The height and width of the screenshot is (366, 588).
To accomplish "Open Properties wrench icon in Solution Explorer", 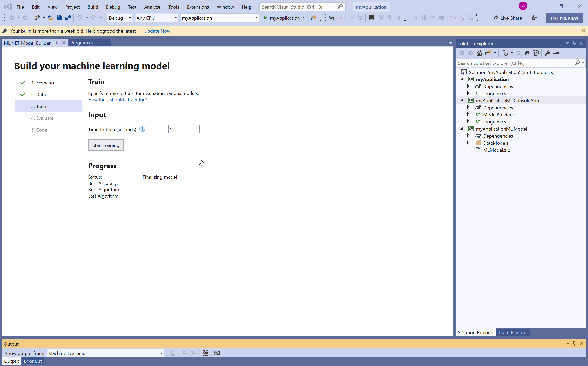I will (x=547, y=53).
